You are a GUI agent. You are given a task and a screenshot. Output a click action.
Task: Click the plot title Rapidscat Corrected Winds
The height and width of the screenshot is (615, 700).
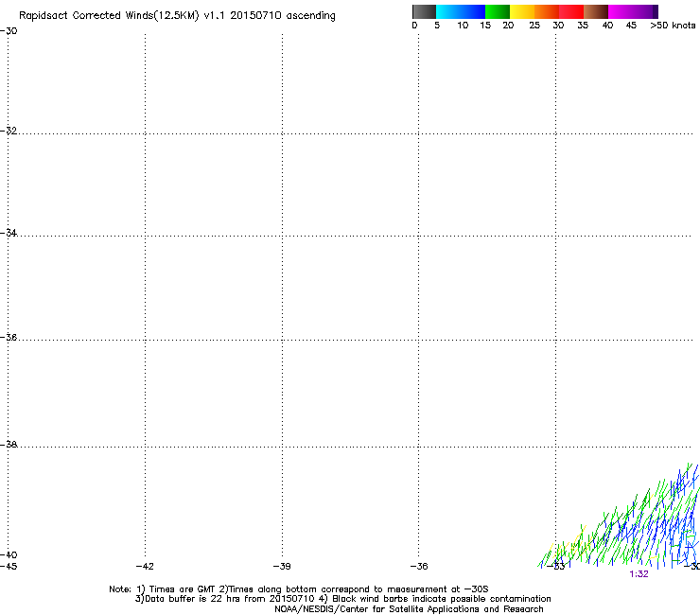[x=177, y=16]
